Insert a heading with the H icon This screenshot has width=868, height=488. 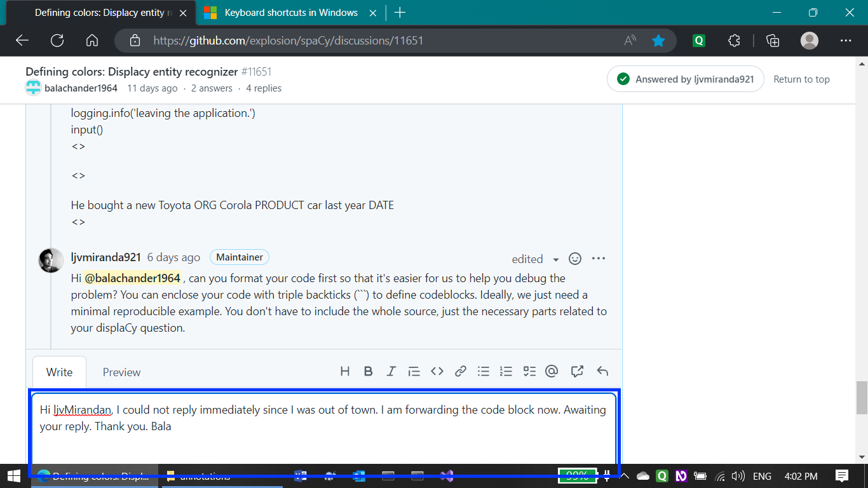coord(345,372)
